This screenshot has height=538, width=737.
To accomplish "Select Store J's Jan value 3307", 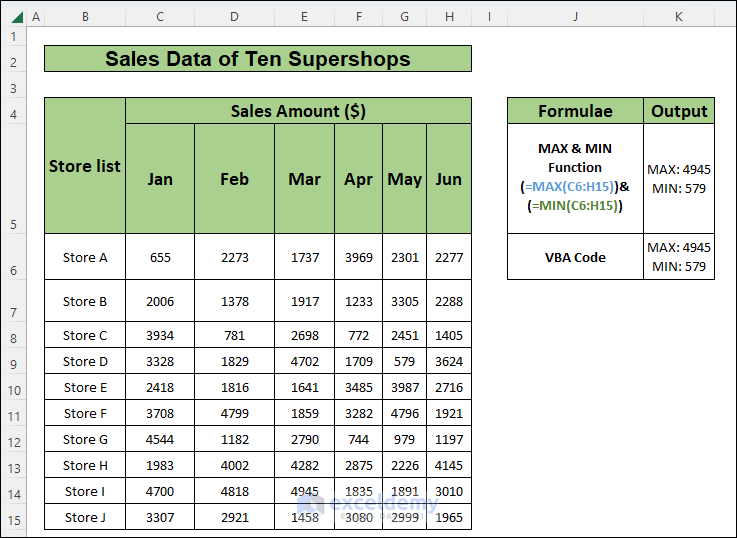I will (160, 517).
